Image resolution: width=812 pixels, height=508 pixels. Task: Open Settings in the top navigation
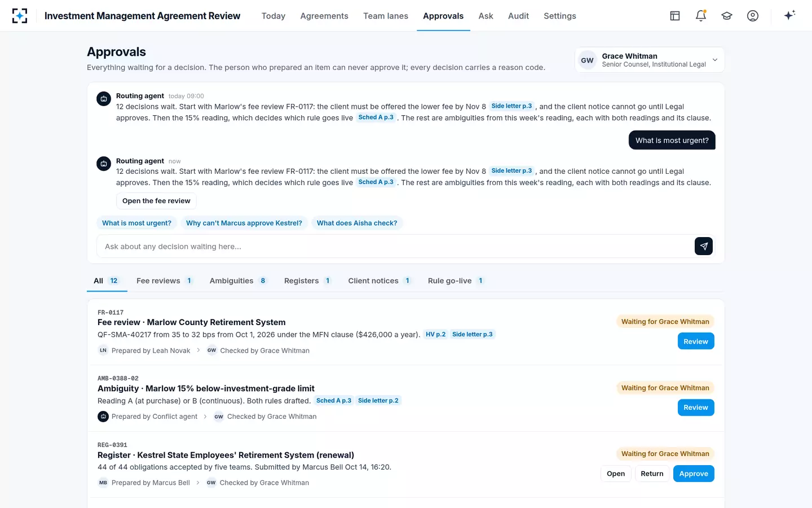(560, 16)
